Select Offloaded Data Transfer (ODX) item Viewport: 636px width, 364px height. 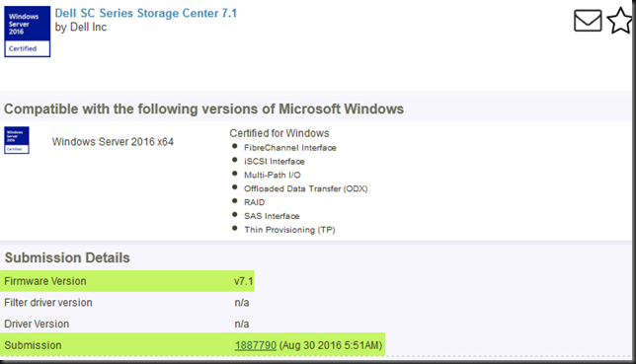pyautogui.click(x=306, y=188)
